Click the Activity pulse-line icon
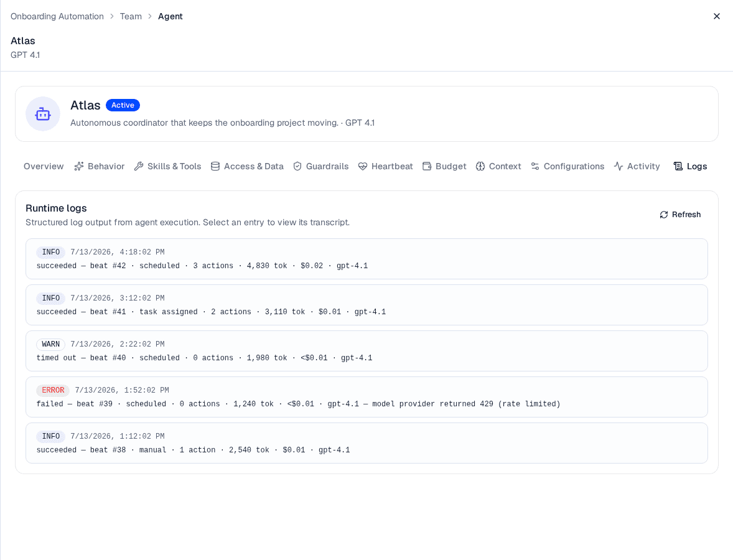This screenshot has height=560, width=733. [x=619, y=166]
